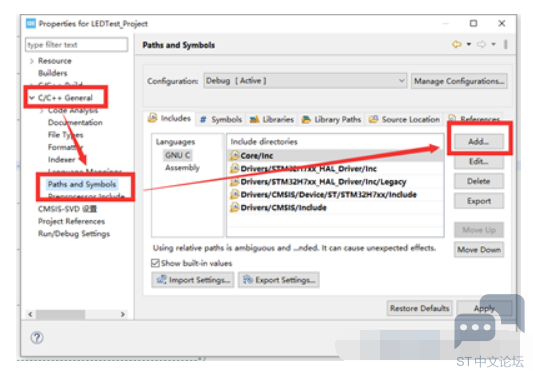533x377 pixels.
Task: Select Run/Debug Settings in the tree
Action: (x=74, y=234)
